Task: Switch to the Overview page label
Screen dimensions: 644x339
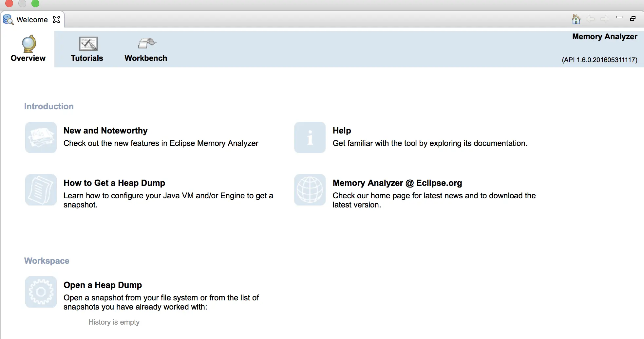Action: [28, 58]
